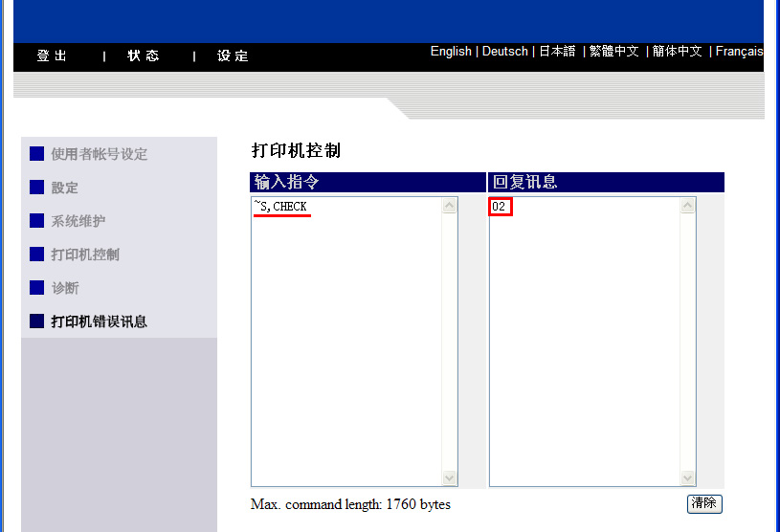This screenshot has width=780, height=532.
Task: Click inside the 输入指令 command text area
Action: 345,344
